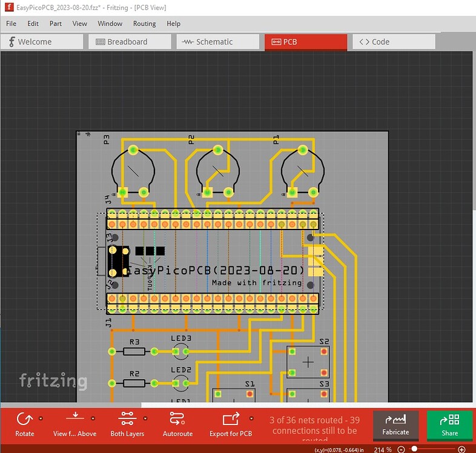The width and height of the screenshot is (476, 453).
Task: Switch to the Welcome tab
Action: point(42,42)
